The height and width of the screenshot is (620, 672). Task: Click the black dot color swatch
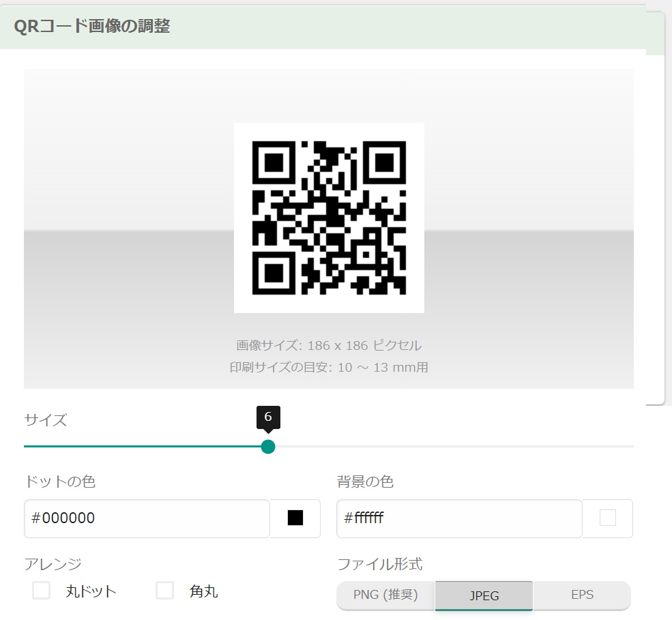[x=295, y=518]
